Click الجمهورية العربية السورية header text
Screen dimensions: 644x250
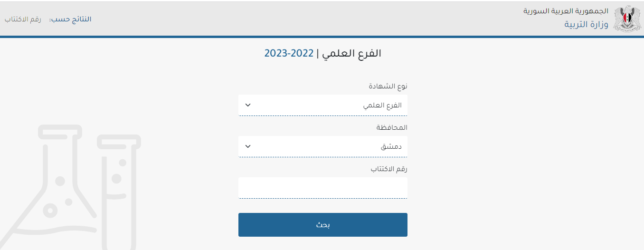566,10
